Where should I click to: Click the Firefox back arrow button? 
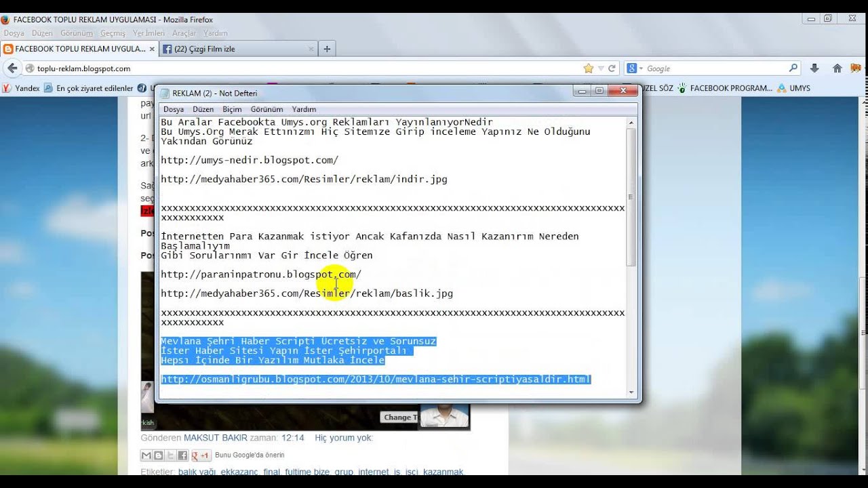coord(12,68)
